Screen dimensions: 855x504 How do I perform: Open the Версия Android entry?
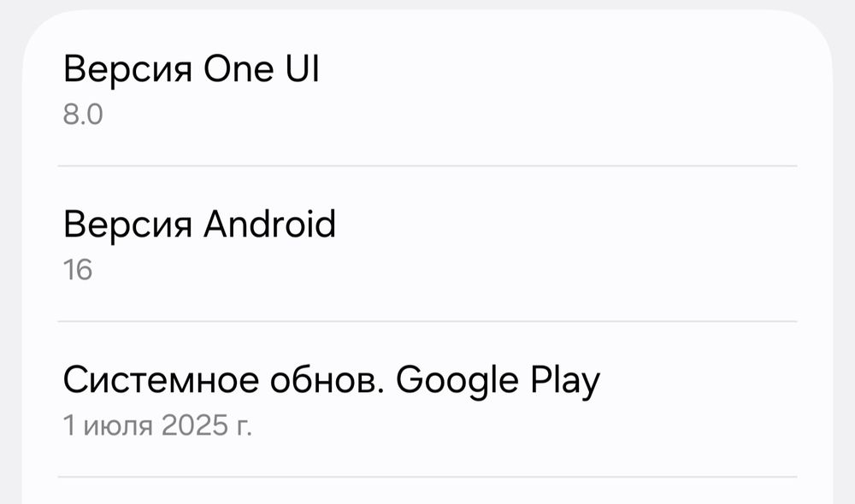(427, 243)
